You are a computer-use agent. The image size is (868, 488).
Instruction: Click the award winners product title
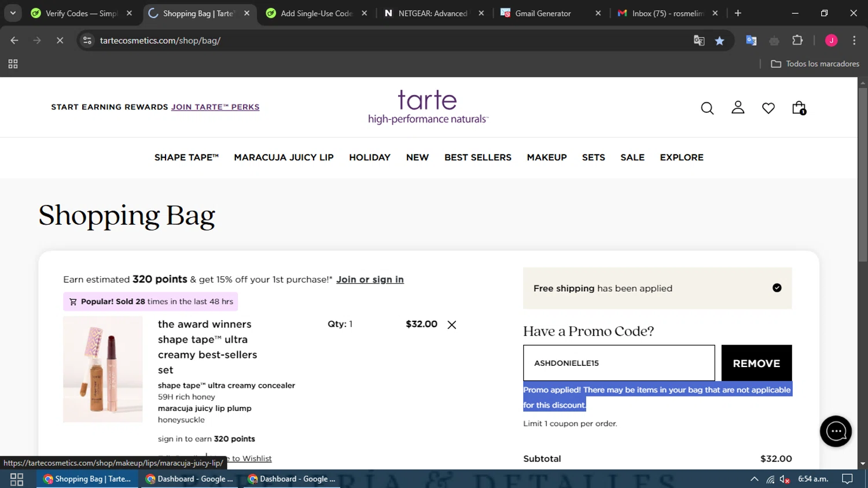coord(208,347)
